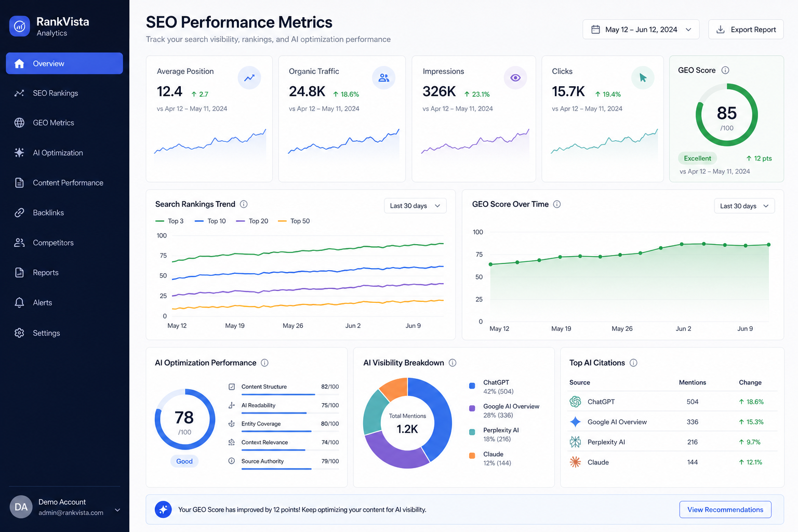Open Reports in the sidebar
This screenshot has width=798, height=532.
(x=64, y=273)
